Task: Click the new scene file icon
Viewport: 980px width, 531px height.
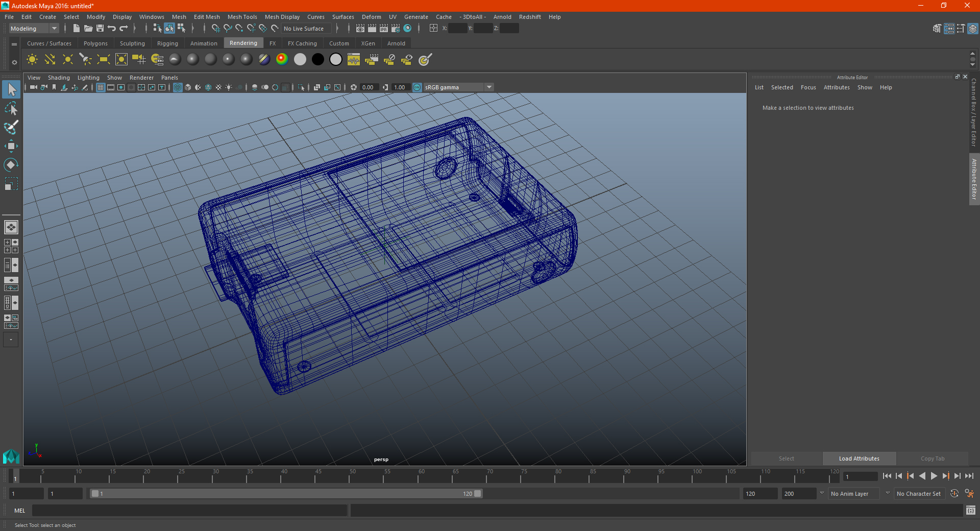Action: 76,29
